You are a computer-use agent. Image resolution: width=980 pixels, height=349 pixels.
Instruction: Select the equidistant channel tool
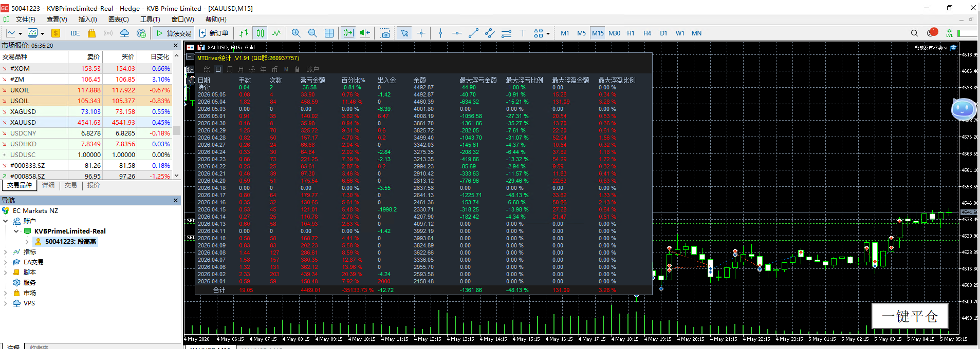point(490,33)
